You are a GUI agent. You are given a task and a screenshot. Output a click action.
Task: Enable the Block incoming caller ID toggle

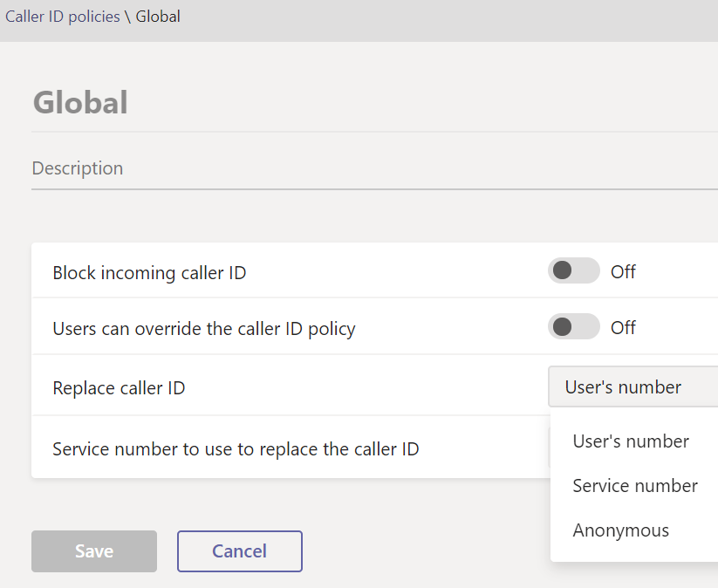point(573,271)
